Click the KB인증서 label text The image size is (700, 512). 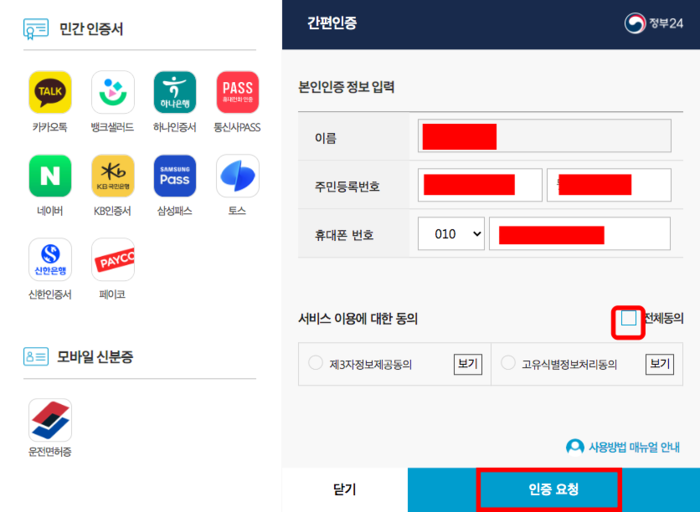pyautogui.click(x=112, y=211)
